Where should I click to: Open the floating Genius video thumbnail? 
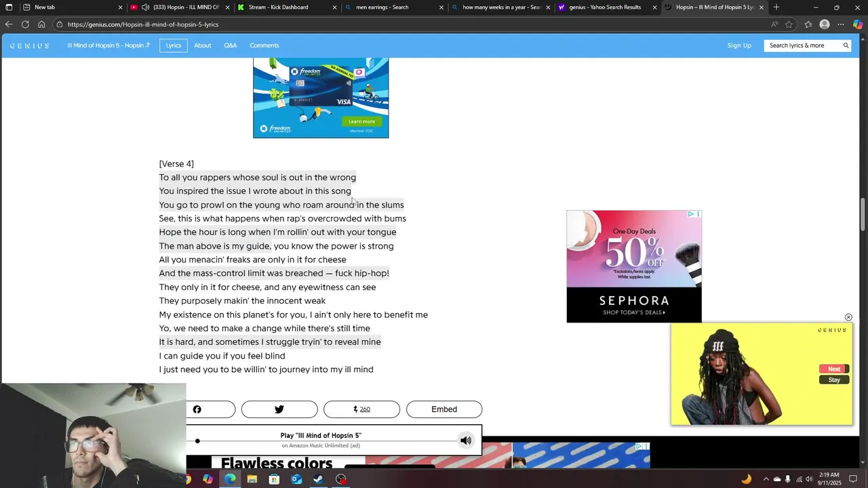pos(762,374)
